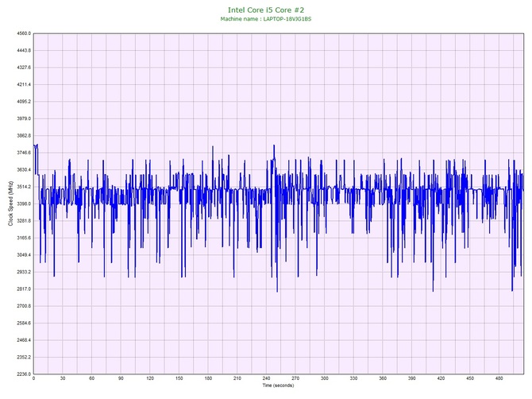Click the x-axis tick label 60
Image resolution: width=532 pixels, height=399 pixels.
[x=91, y=378]
